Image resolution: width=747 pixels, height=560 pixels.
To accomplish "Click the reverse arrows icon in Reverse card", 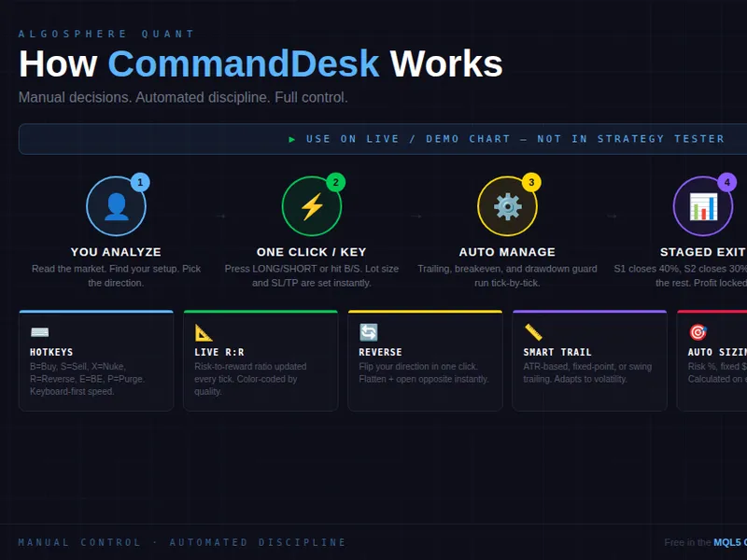I will pos(368,332).
